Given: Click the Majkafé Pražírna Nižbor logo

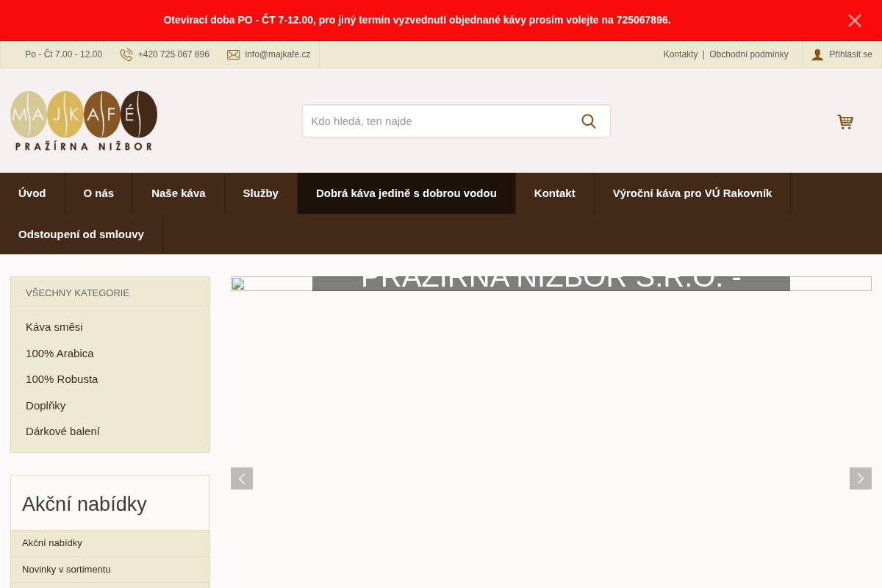Looking at the screenshot, I should pyautogui.click(x=84, y=121).
